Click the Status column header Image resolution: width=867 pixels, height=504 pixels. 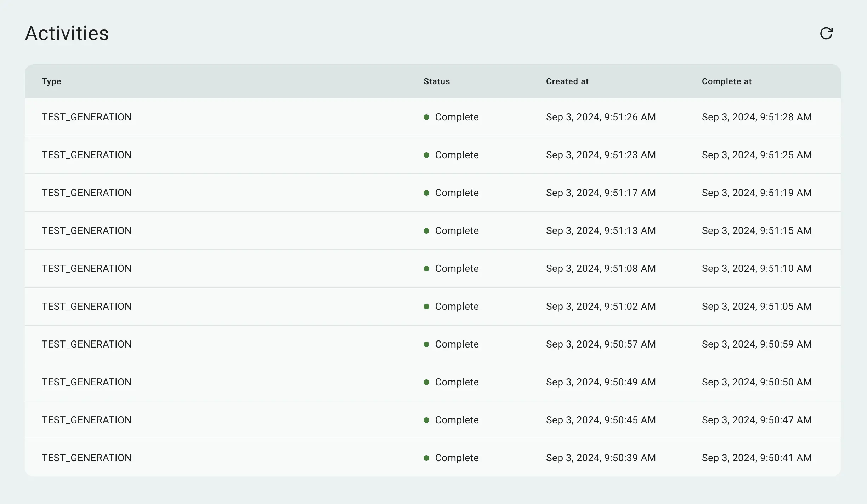pyautogui.click(x=437, y=81)
